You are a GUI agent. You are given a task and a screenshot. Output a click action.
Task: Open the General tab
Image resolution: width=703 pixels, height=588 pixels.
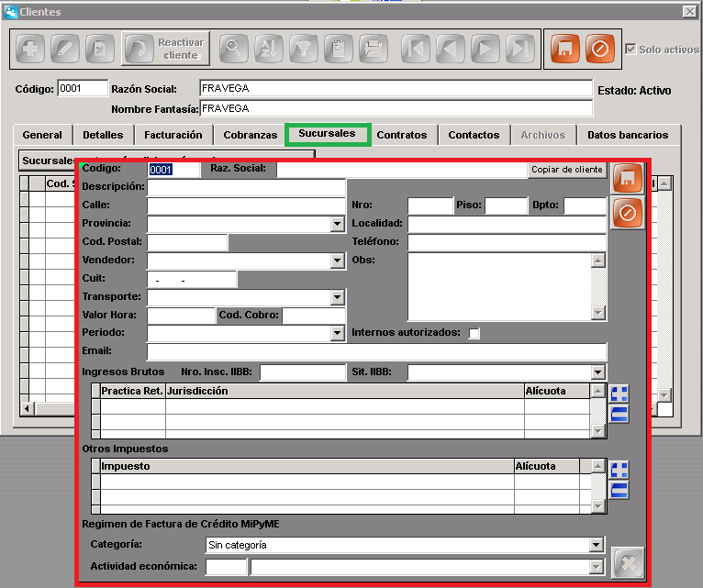click(x=42, y=135)
